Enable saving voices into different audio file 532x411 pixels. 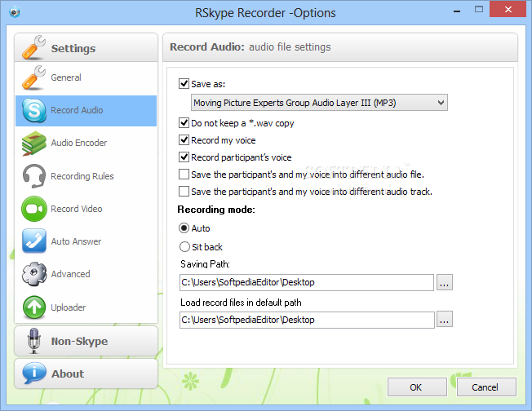click(x=184, y=175)
